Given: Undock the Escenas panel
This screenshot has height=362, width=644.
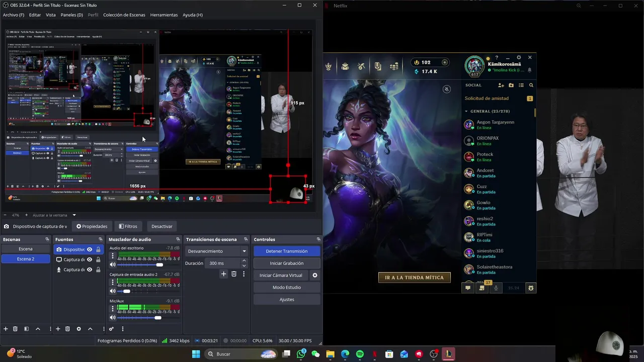Looking at the screenshot, I should (47, 239).
